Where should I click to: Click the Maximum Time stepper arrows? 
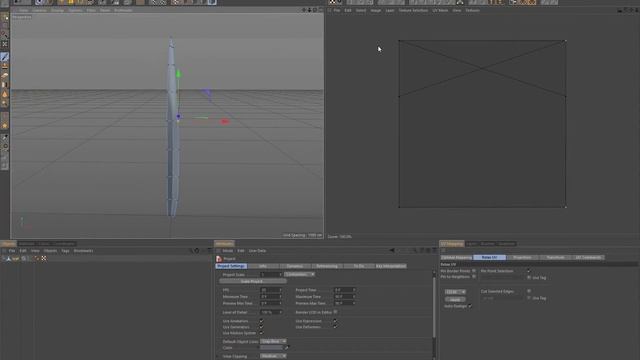click(354, 297)
